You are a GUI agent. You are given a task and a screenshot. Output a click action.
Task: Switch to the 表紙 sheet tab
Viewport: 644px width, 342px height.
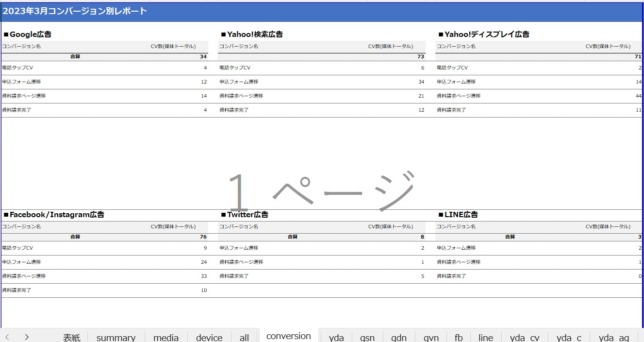coord(71,338)
